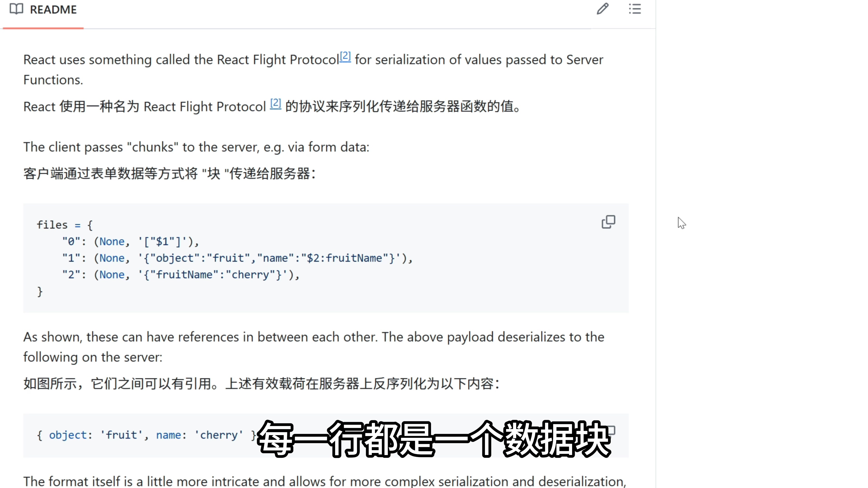Image resolution: width=868 pixels, height=488 pixels.
Task: Click the '客户端通过表单数据' Chinese paragraph
Action: tap(169, 174)
